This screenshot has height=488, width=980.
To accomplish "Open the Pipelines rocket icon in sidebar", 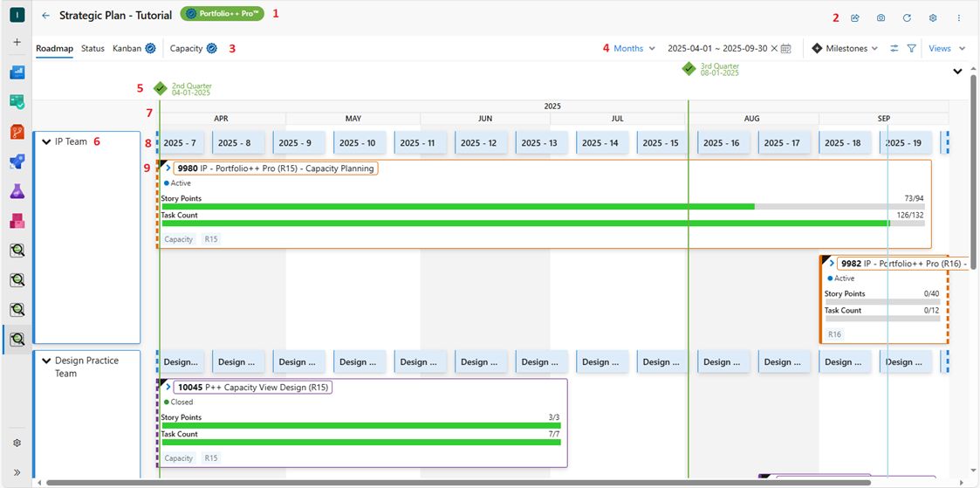I will point(17,162).
